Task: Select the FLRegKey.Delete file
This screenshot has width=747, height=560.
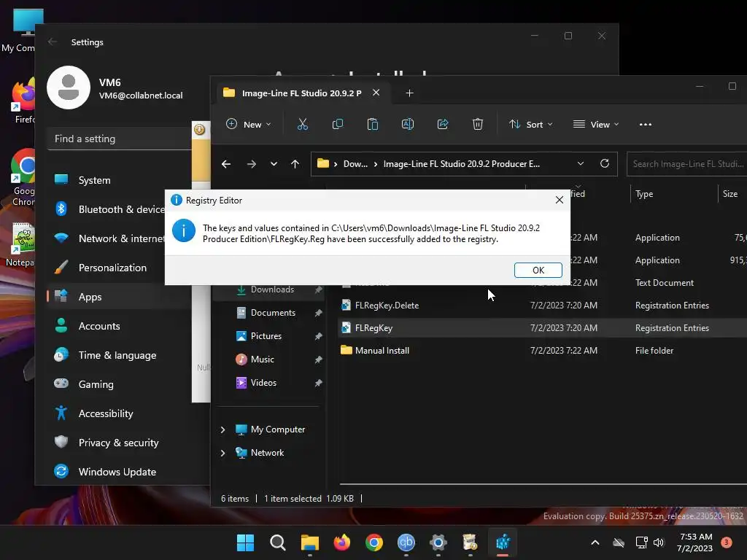Action: pyautogui.click(x=387, y=306)
